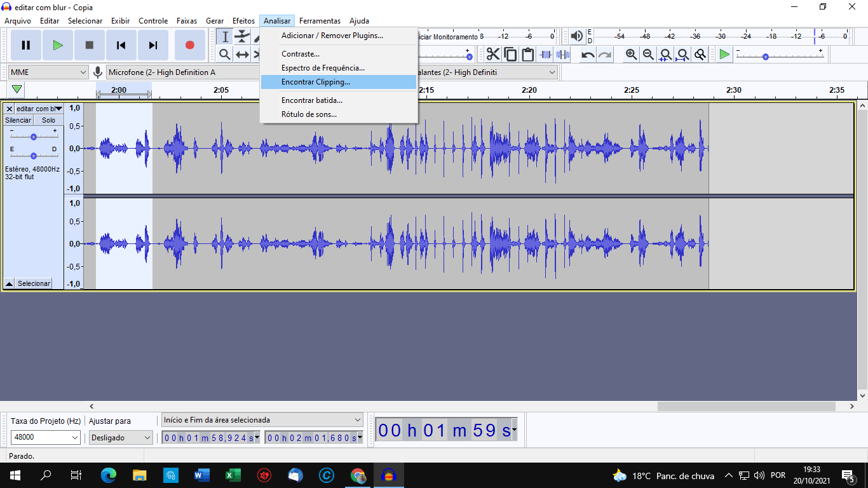This screenshot has height=488, width=868.
Task: Enable Solo on the track
Action: coord(48,119)
